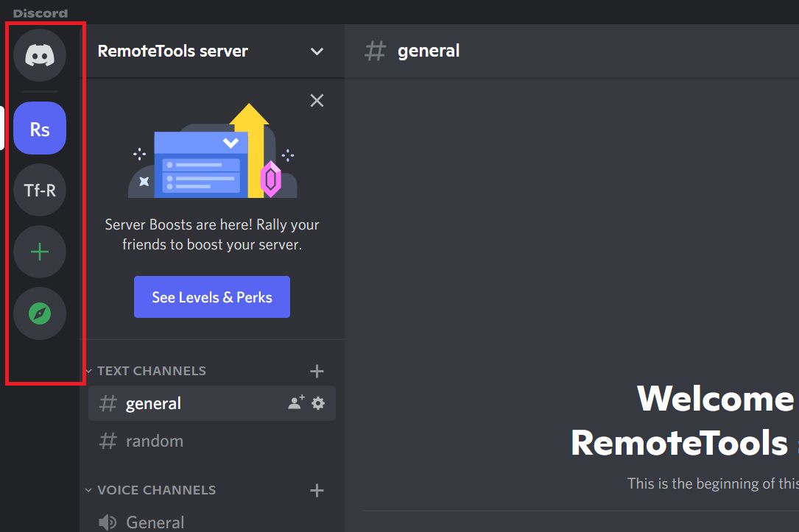Collapse the TEXT CHANNELS category
This screenshot has width=799, height=532.
pos(152,371)
